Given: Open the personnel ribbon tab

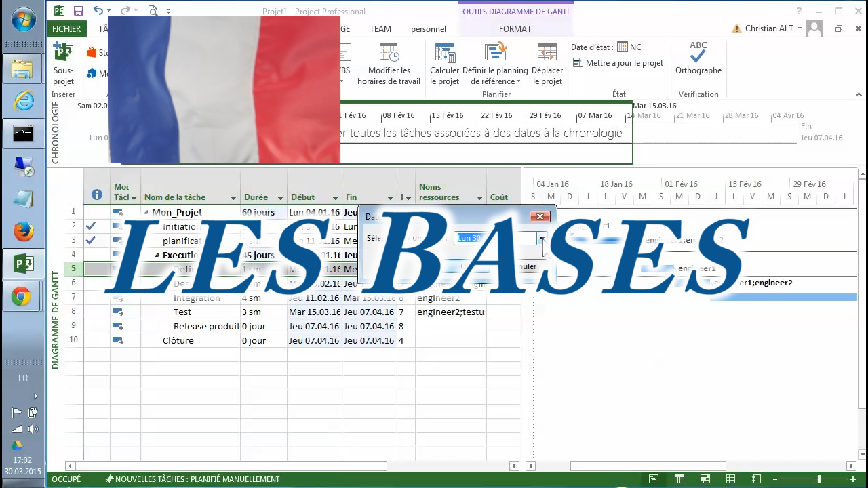Looking at the screenshot, I should pyautogui.click(x=429, y=28).
